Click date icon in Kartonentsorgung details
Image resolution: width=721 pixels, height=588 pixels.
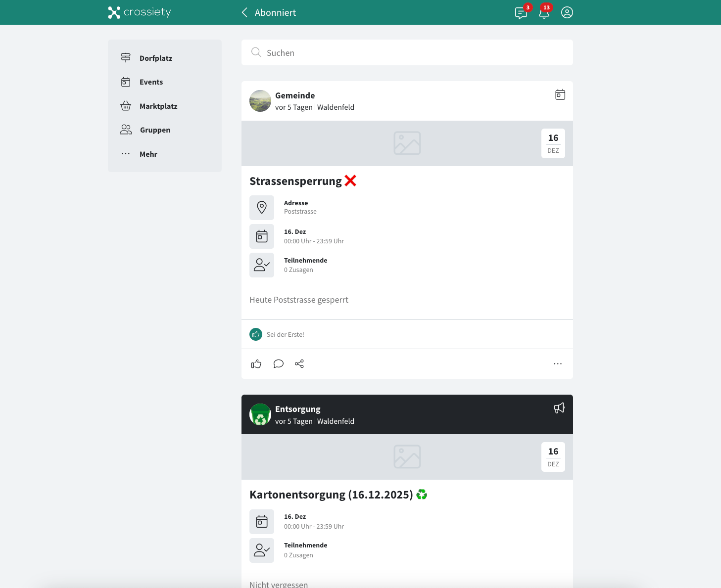pyautogui.click(x=262, y=522)
